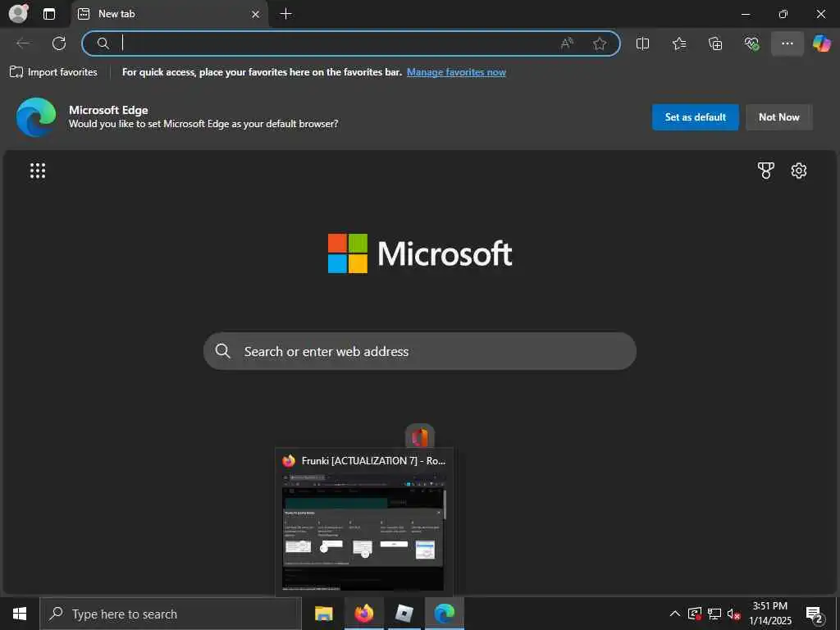Open File Explorer from taskbar
The width and height of the screenshot is (840, 630).
[x=323, y=614]
